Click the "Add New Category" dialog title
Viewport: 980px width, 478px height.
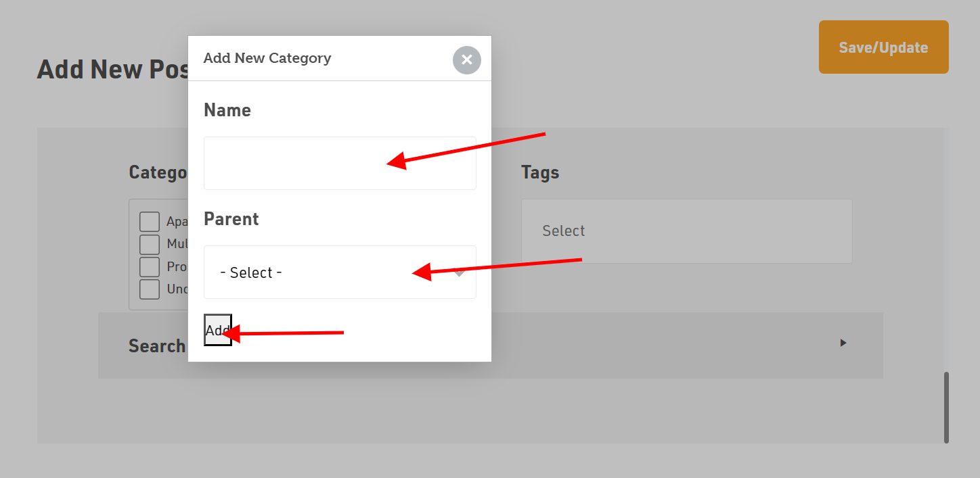[267, 58]
